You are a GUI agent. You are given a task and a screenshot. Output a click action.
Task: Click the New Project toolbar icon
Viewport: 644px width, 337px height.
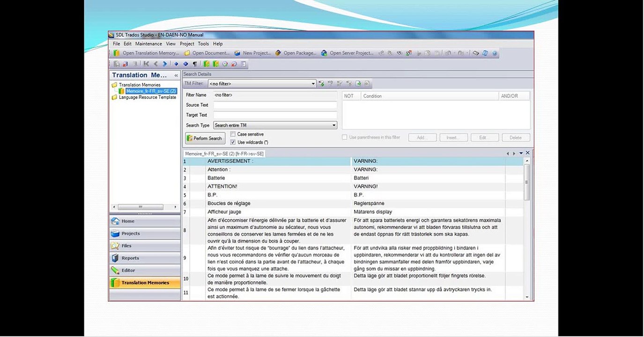(237, 53)
